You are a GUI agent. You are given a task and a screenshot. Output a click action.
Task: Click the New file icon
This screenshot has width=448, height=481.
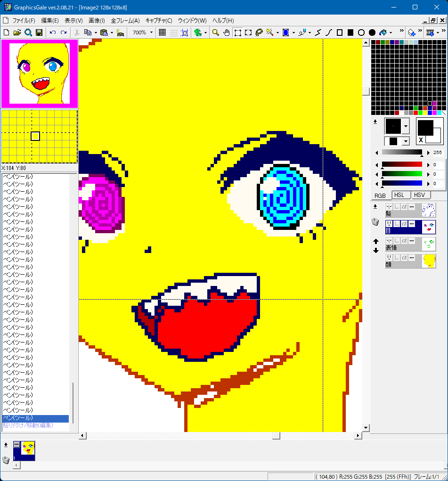tap(7, 33)
